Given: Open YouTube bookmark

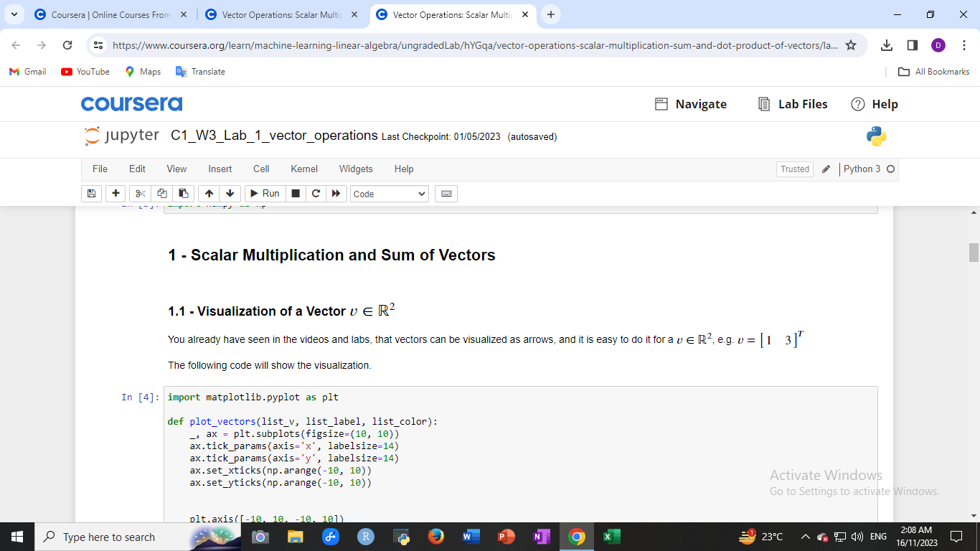Looking at the screenshot, I should click(x=85, y=72).
